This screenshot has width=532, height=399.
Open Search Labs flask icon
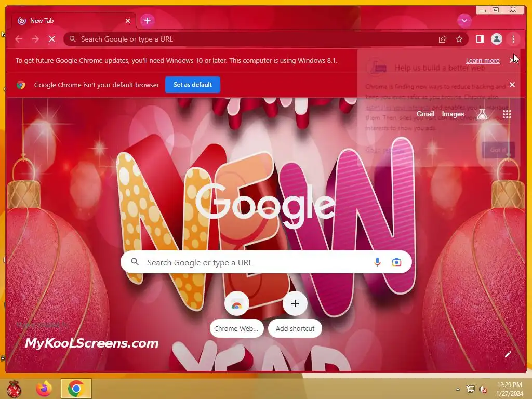pyautogui.click(x=482, y=114)
